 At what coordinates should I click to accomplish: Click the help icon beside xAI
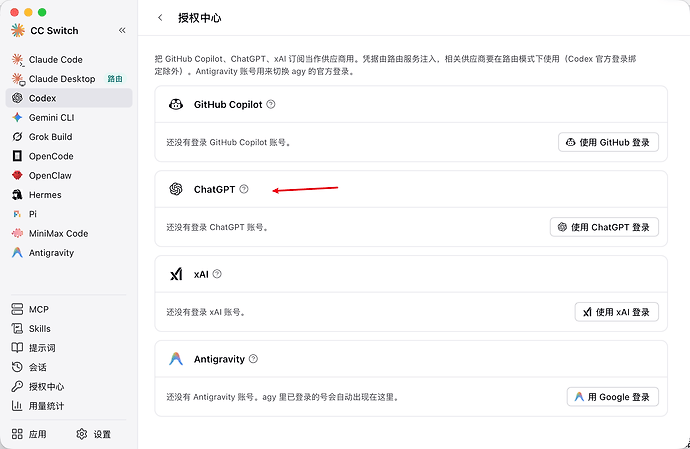217,274
